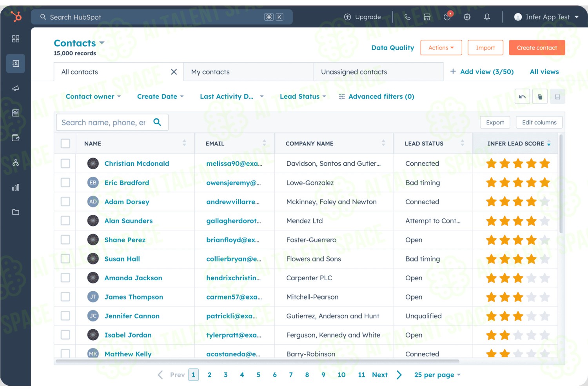Check the box for Alan Saunders

point(65,221)
